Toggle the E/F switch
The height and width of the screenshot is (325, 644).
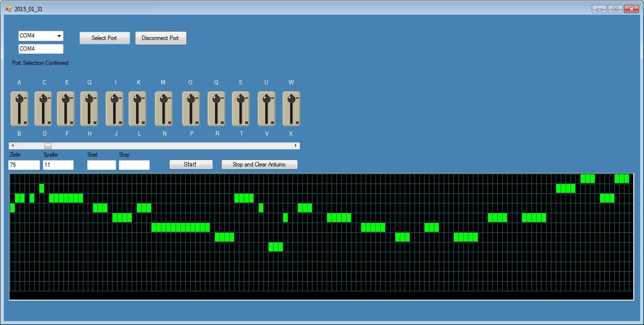[66, 109]
